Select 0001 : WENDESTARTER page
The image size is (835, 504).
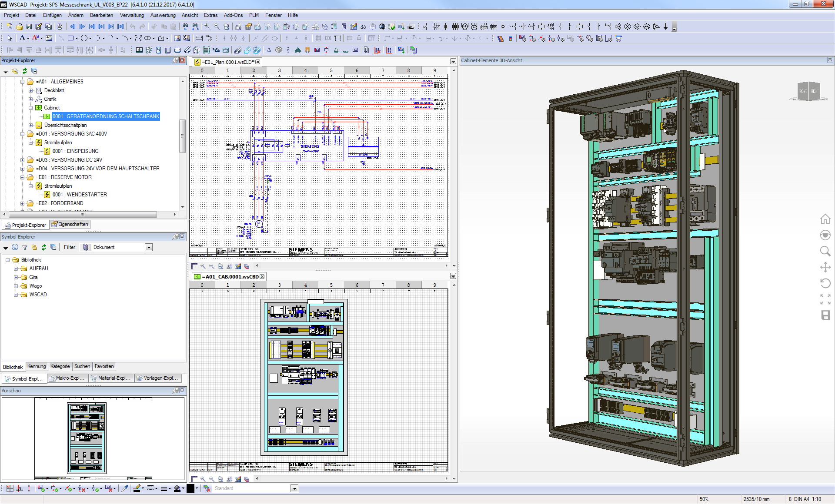[80, 195]
